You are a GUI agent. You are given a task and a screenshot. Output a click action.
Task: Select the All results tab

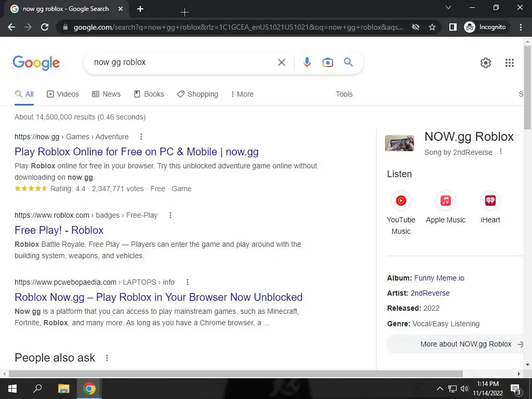point(24,95)
